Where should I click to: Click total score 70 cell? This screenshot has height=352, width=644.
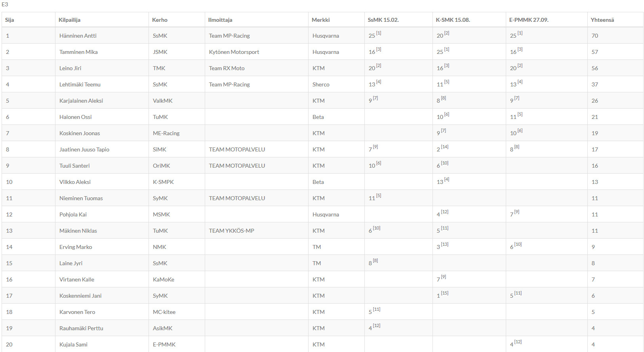click(595, 36)
